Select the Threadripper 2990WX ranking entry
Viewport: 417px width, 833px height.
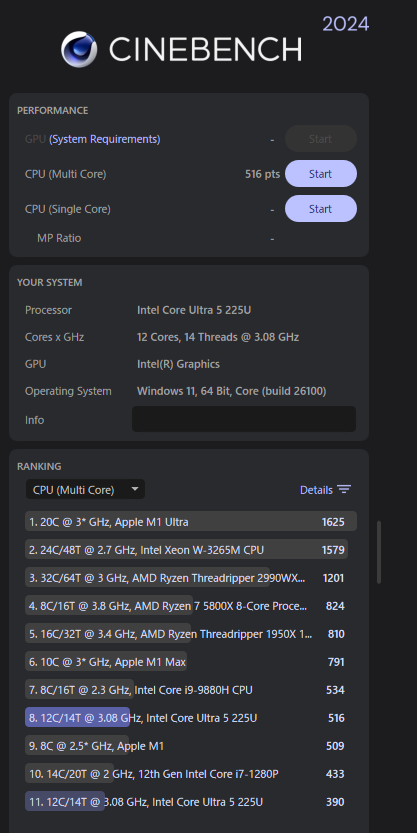tap(191, 578)
